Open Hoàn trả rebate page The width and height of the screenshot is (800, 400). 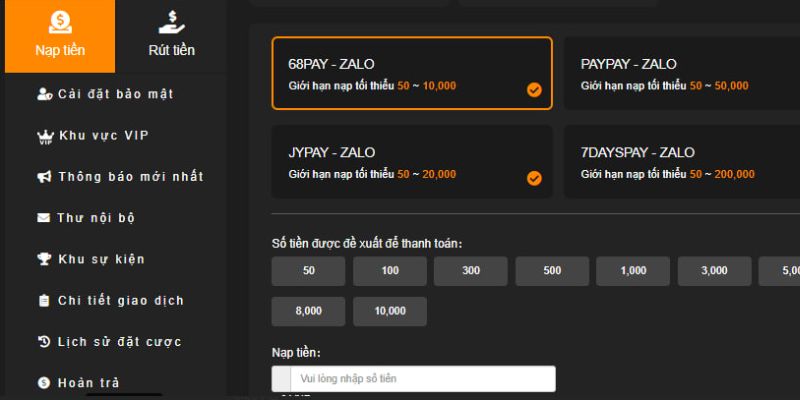[x=89, y=383]
